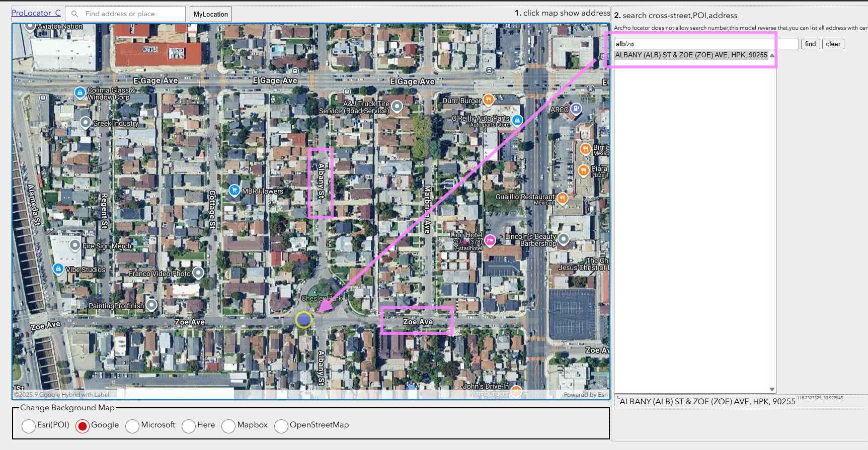Image resolution: width=868 pixels, height=450 pixels.
Task: Choose the OpenStreetMap background radio button
Action: (x=281, y=426)
